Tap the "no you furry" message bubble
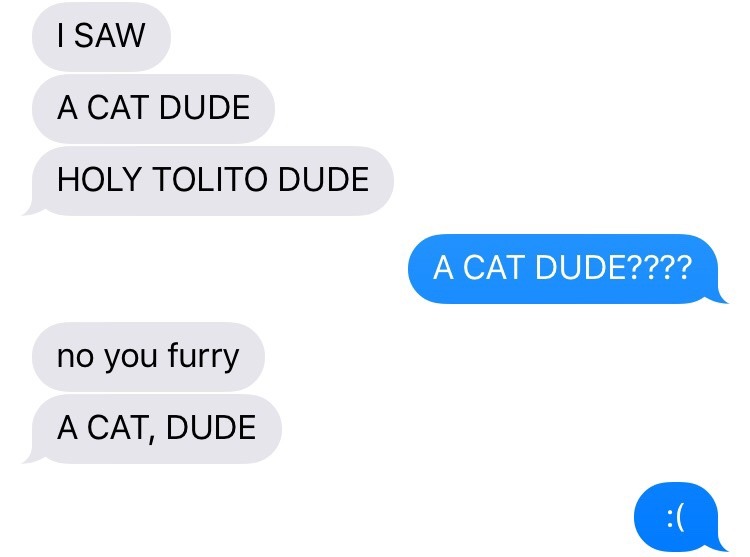 point(148,357)
